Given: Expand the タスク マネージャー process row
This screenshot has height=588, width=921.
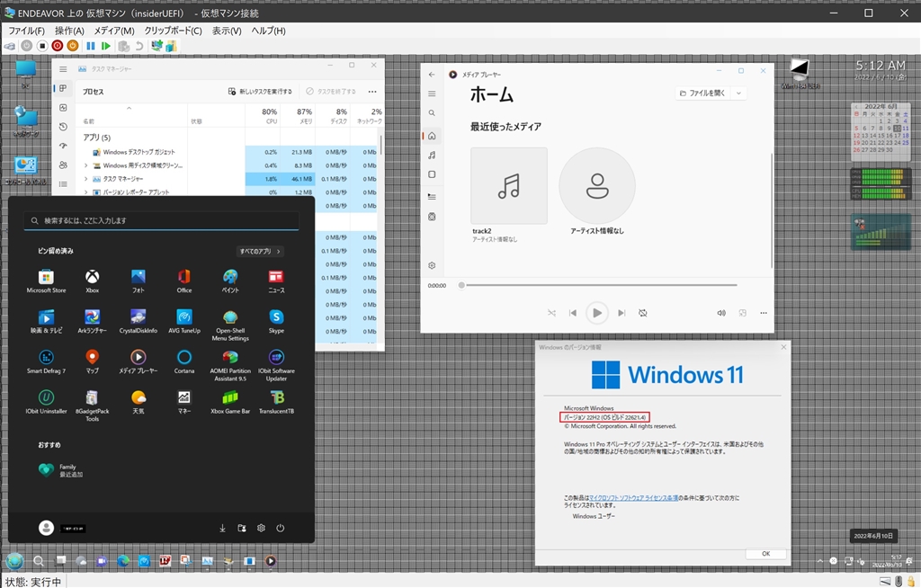Looking at the screenshot, I should pos(86,179).
